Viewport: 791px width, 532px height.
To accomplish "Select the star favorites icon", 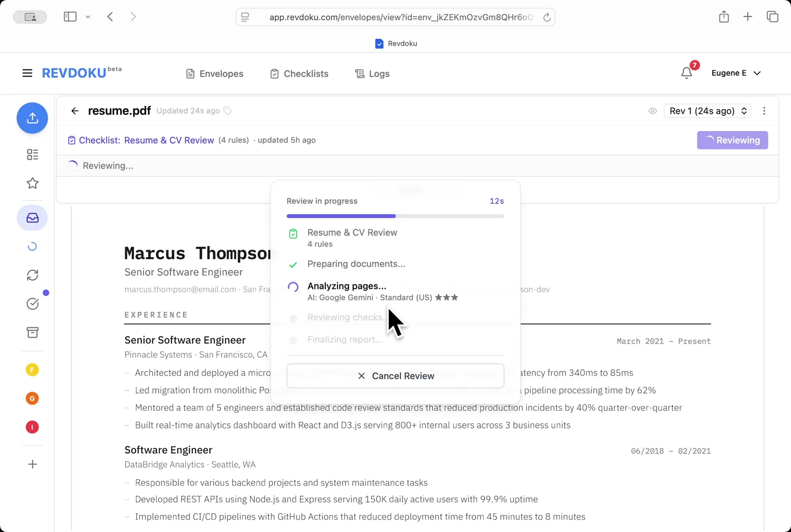I will [32, 183].
